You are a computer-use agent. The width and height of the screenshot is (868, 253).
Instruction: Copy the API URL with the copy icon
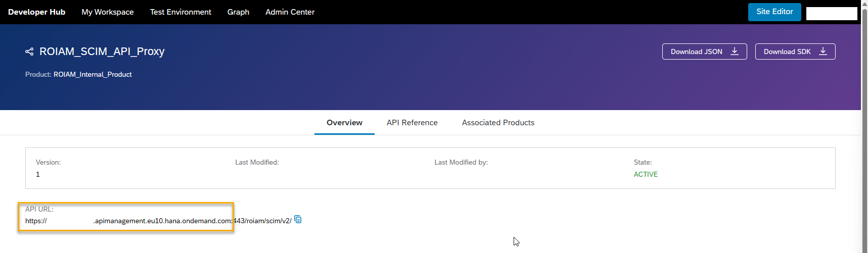point(298,219)
